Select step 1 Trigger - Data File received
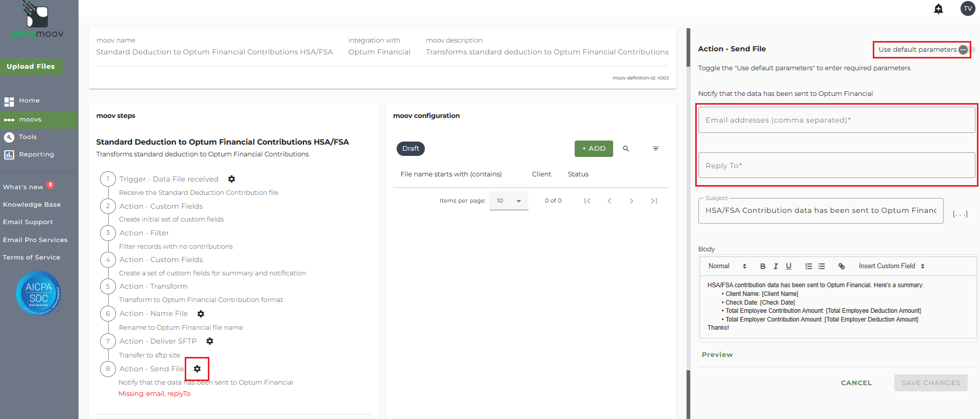This screenshot has height=419, width=980. 169,179
